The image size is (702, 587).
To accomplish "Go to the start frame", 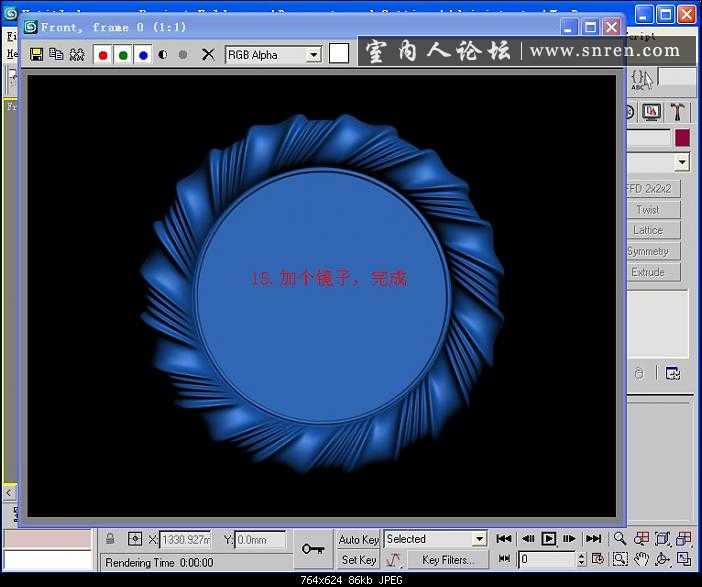I will (504, 539).
